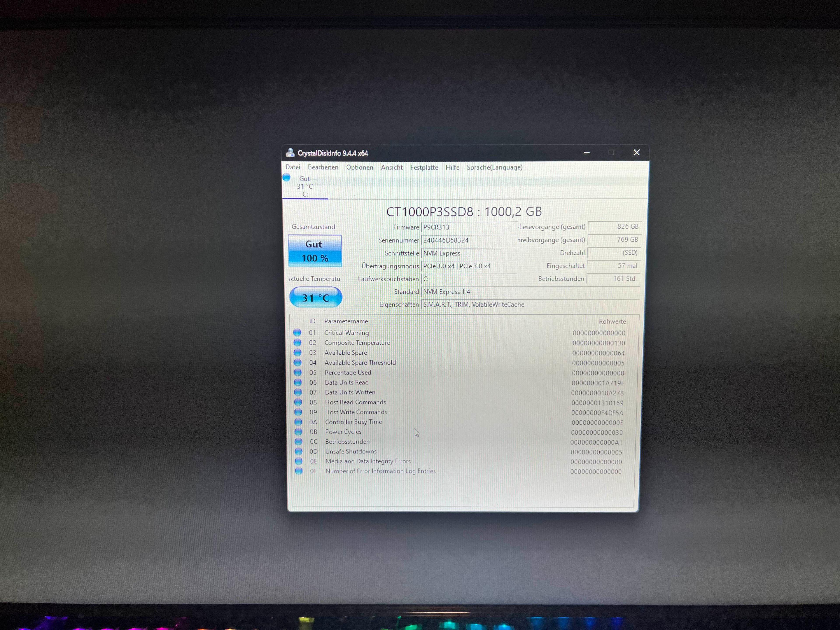Click the Power Cycles status orb

pyautogui.click(x=298, y=432)
